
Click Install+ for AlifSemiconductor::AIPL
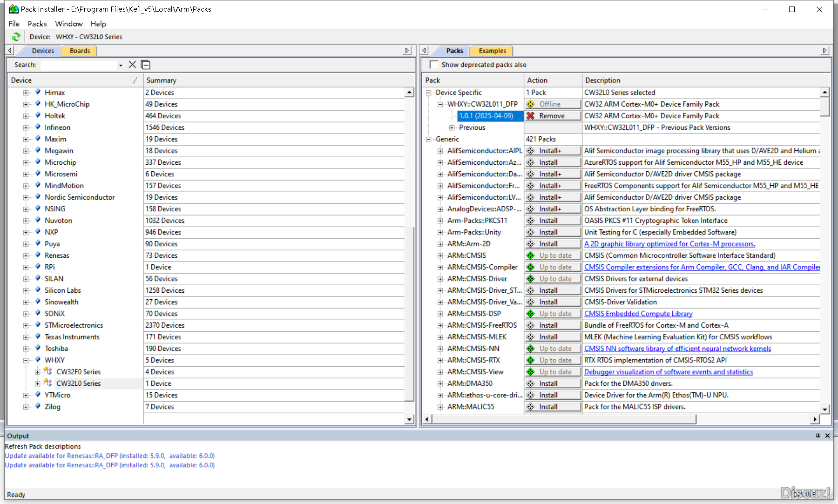click(553, 151)
